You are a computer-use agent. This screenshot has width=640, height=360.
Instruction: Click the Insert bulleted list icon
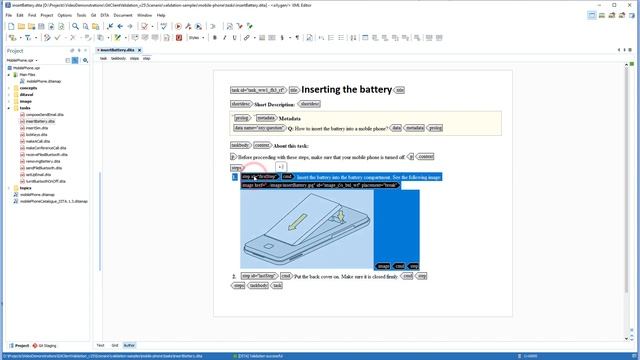pyautogui.click(x=341, y=38)
